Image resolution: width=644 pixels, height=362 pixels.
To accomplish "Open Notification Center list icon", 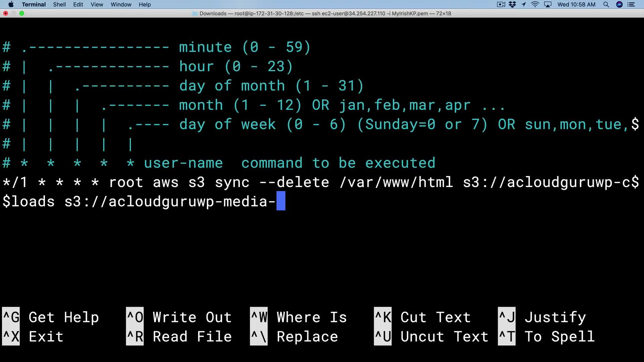I will point(631,4).
